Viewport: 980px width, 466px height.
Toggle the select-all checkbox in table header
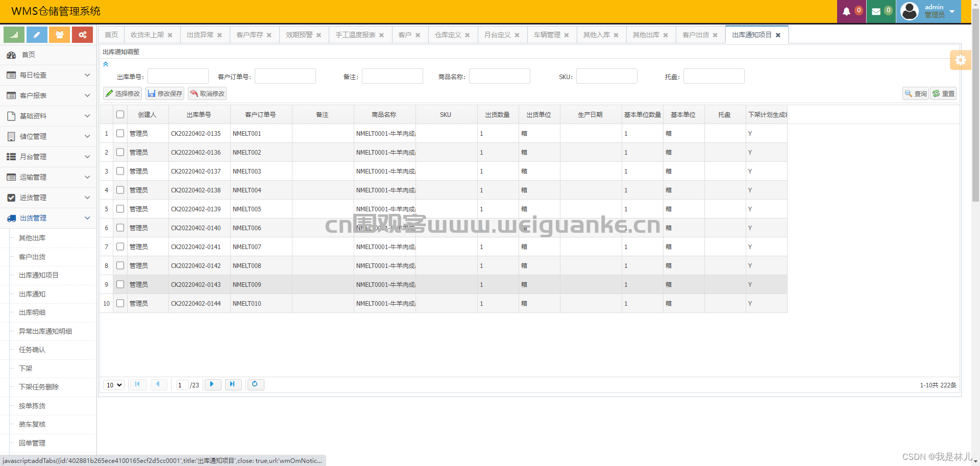[120, 114]
